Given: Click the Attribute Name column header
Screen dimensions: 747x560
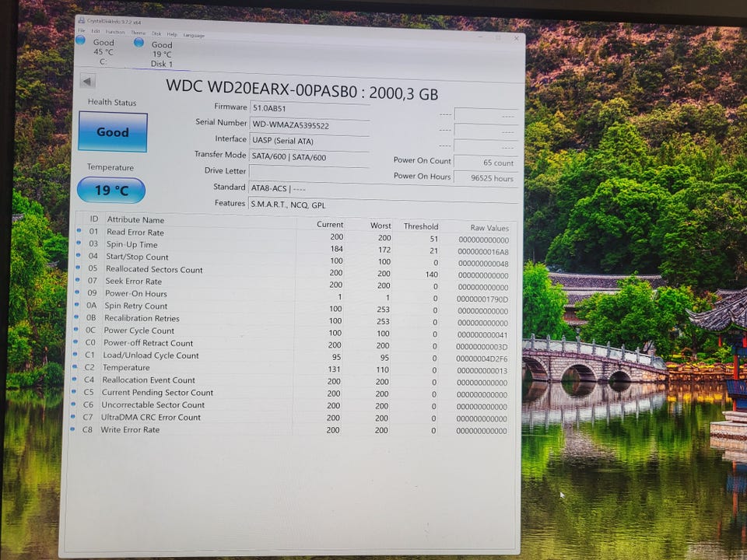Looking at the screenshot, I should click(x=135, y=219).
